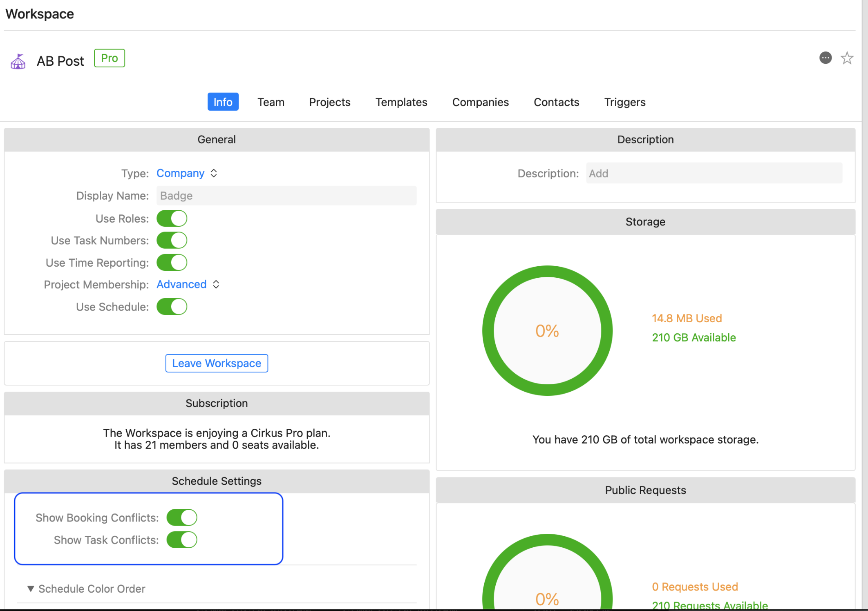Click the Leave Workspace button

(217, 363)
